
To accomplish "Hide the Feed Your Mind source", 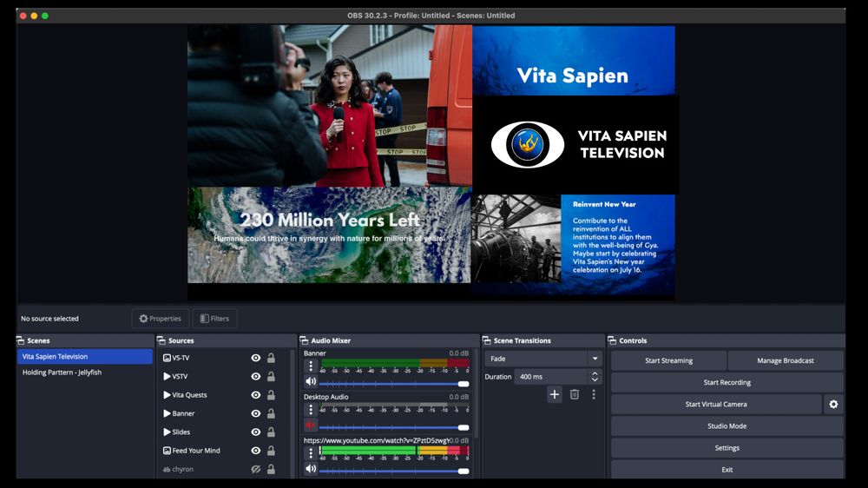I will click(256, 451).
